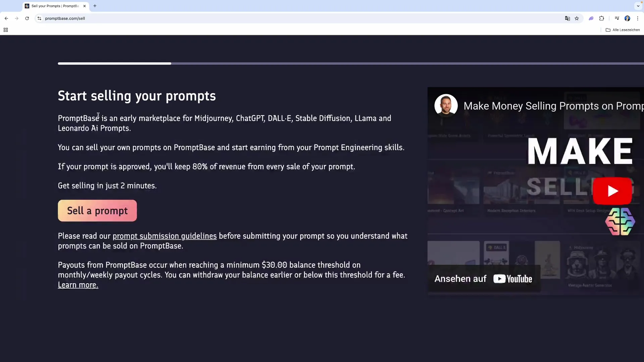Open the Alle Lesezeichen folder
This screenshot has width=644, height=362.
[x=623, y=30]
